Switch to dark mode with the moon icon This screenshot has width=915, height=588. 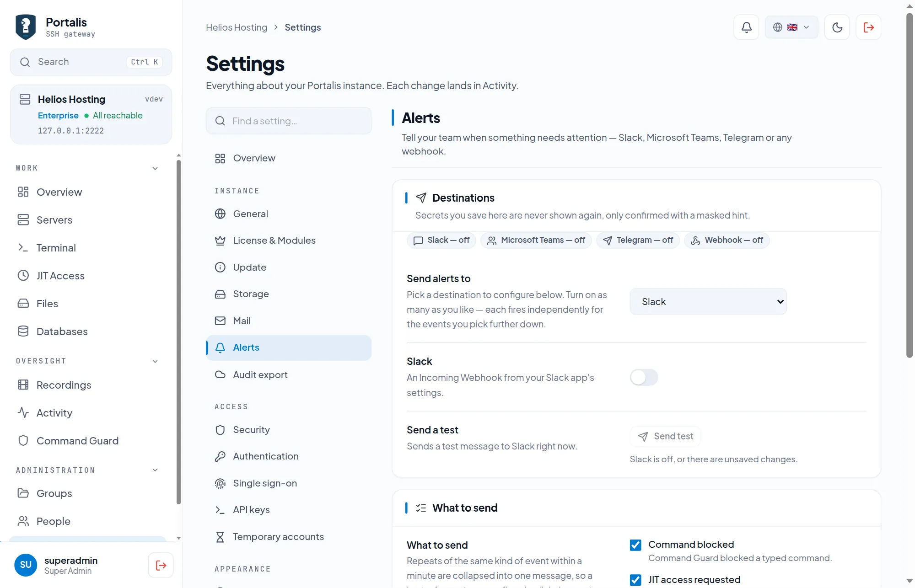pyautogui.click(x=837, y=27)
